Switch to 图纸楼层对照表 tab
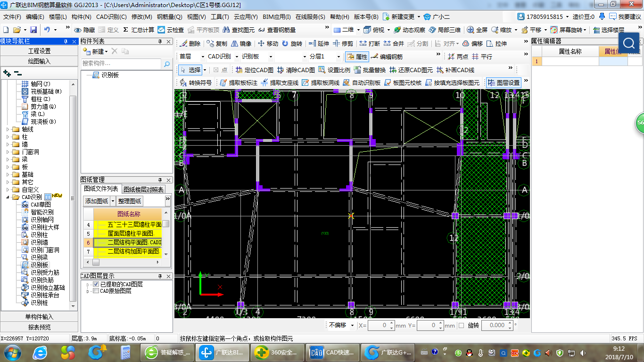The height and width of the screenshot is (362, 644). pos(143,189)
